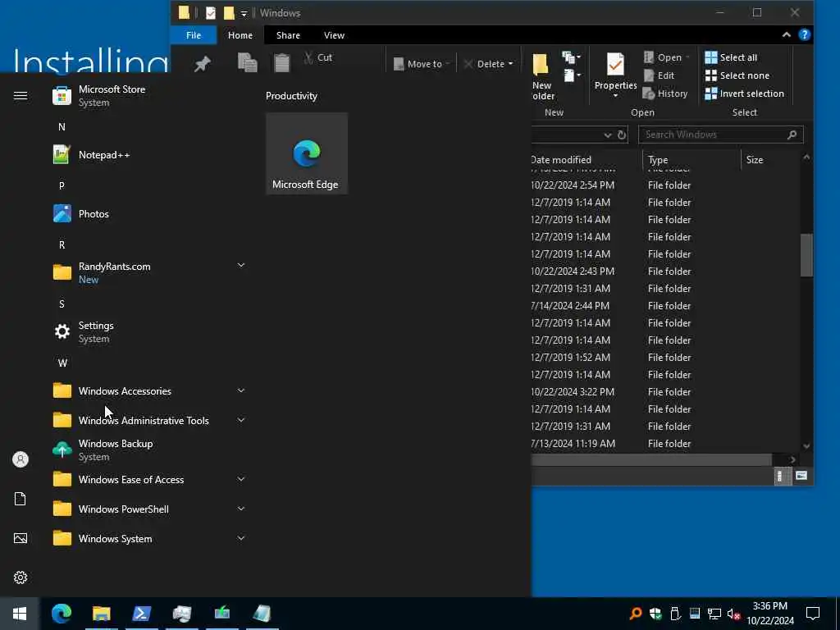Open the Photos app
The image size is (840, 630).
[150, 214]
